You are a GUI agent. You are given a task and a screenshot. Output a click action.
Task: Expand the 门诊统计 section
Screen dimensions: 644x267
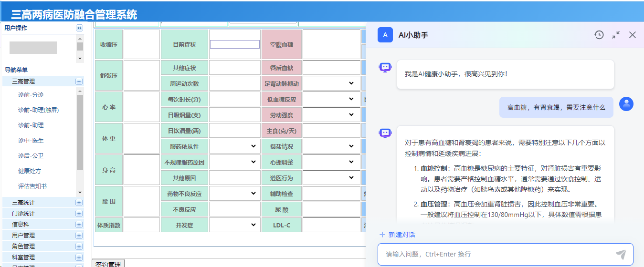click(x=79, y=214)
